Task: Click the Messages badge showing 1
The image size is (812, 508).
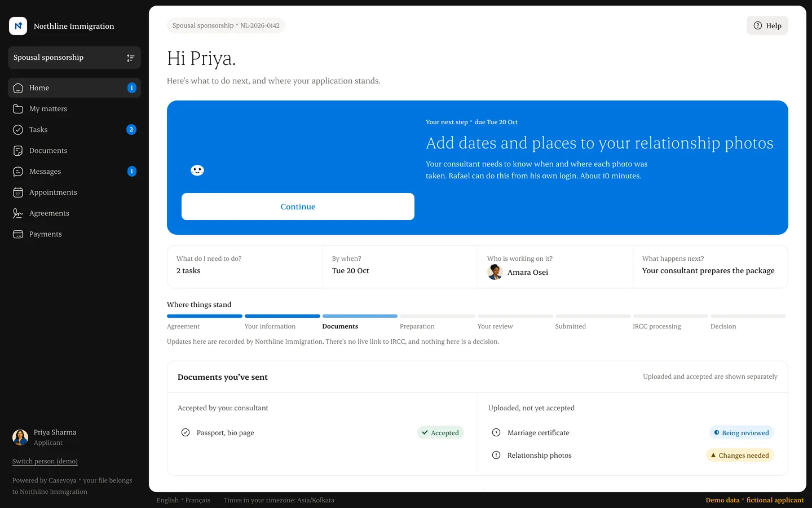Action: coord(132,172)
